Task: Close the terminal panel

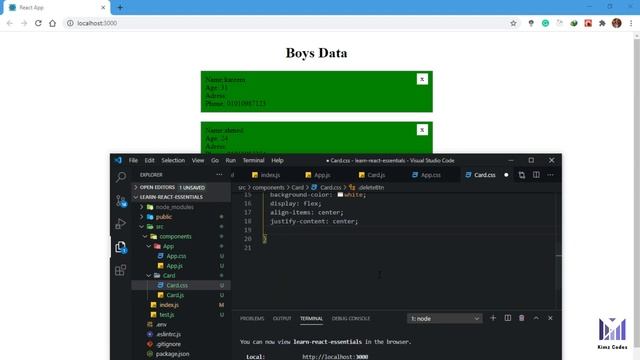Action: pyautogui.click(x=550, y=318)
